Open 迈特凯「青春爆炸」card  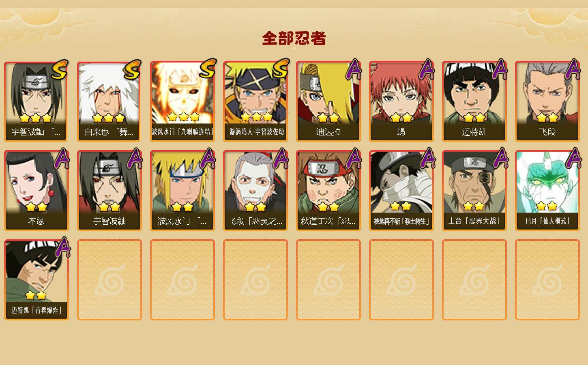pos(36,280)
